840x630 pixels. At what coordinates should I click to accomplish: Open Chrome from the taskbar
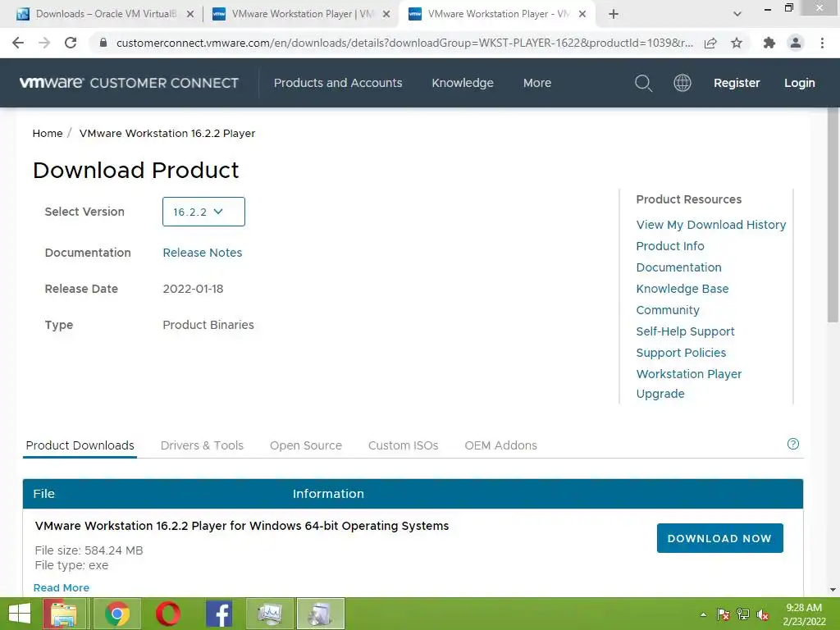(x=117, y=614)
